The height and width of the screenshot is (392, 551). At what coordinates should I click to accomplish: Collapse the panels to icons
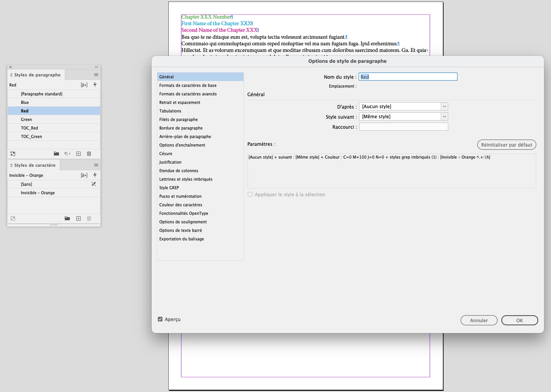pos(97,67)
